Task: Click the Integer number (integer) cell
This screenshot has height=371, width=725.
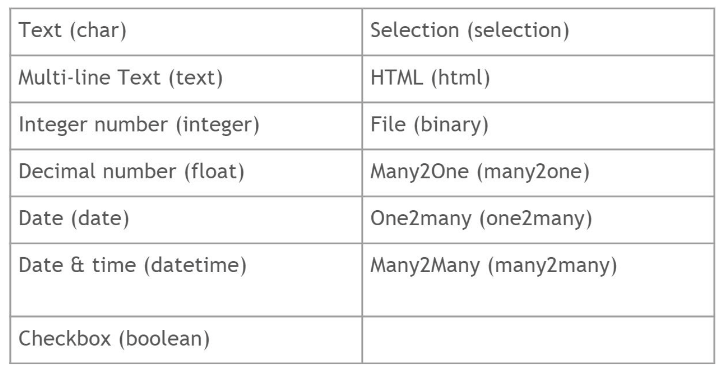Action: point(186,126)
